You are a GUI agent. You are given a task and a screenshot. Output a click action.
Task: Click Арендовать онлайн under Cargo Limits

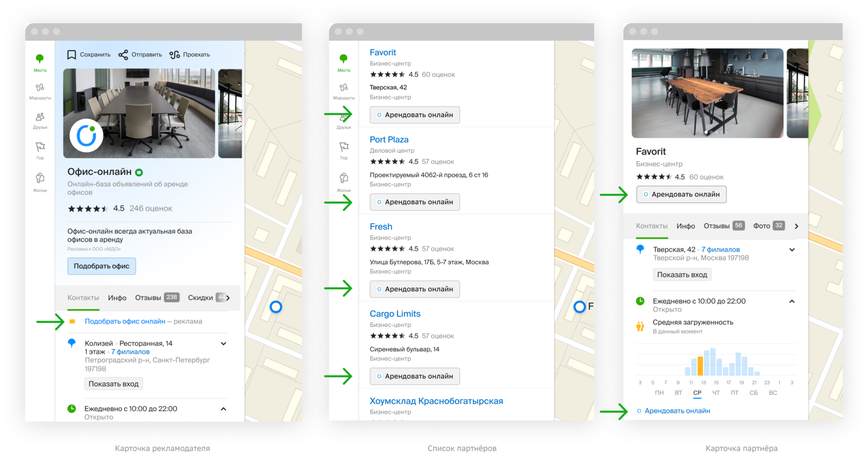pyautogui.click(x=415, y=376)
